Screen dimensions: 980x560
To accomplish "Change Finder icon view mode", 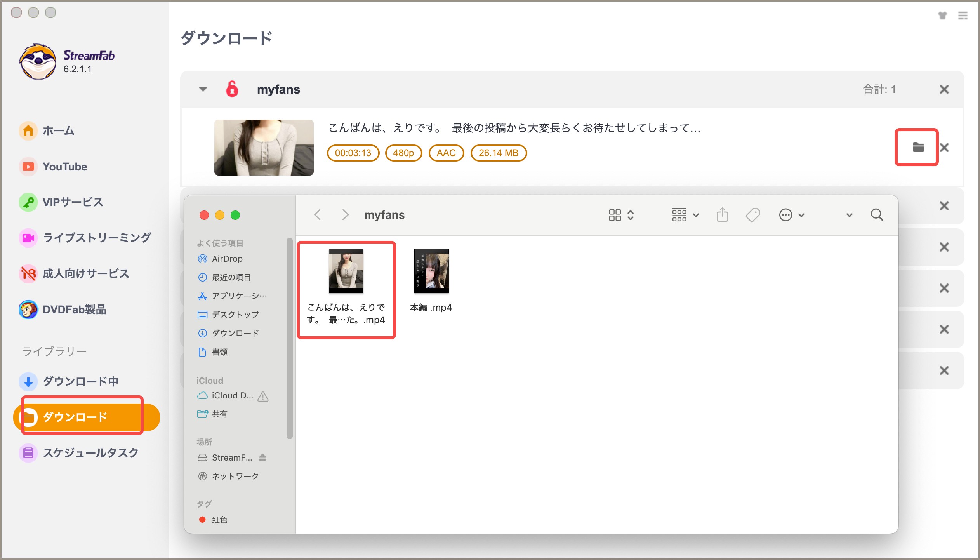I will pyautogui.click(x=621, y=215).
